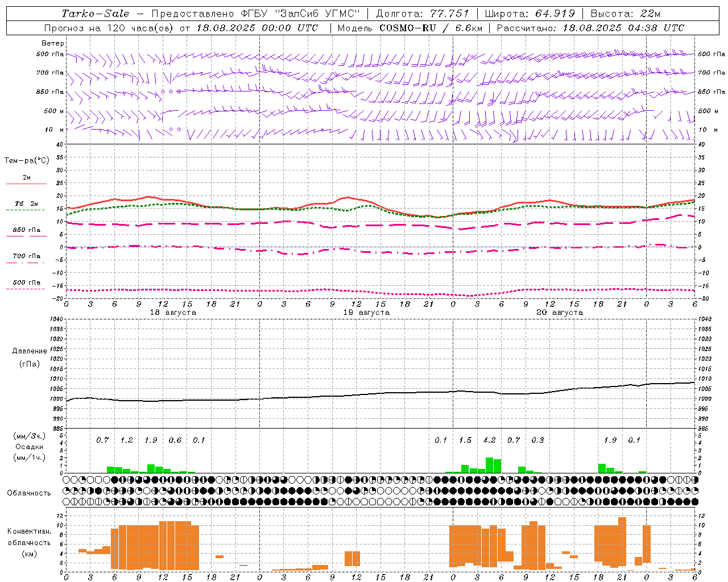The image size is (728, 582).
Task: Click the 1.5 precipitation total value
Action: coord(465,440)
